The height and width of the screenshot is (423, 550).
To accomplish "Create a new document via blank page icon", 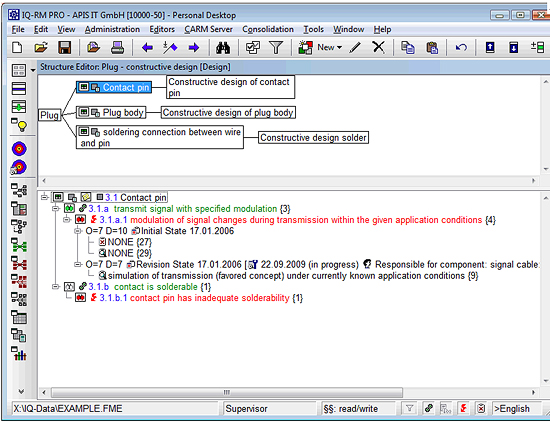I will pyautogui.click(x=16, y=47).
